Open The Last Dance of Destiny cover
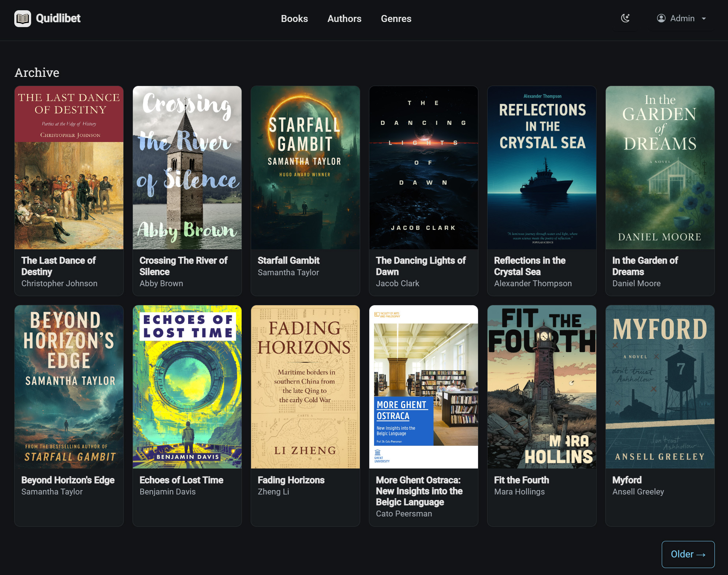 point(69,168)
